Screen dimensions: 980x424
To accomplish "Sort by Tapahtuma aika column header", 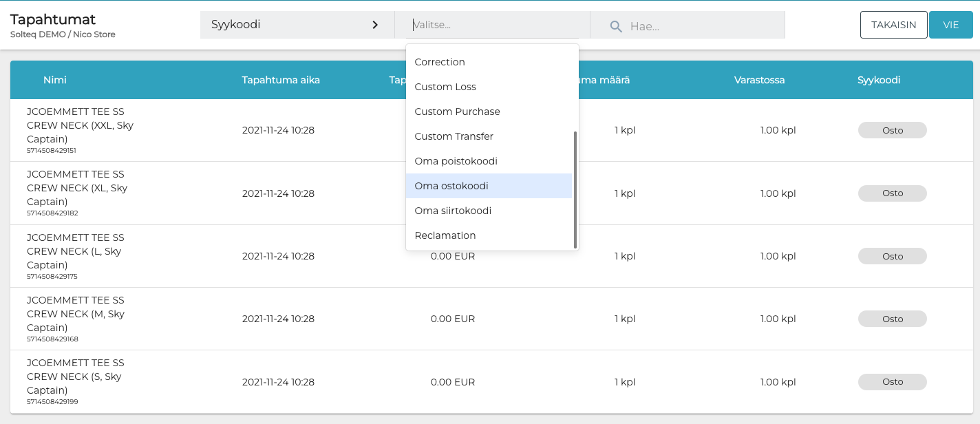I will click(281, 80).
